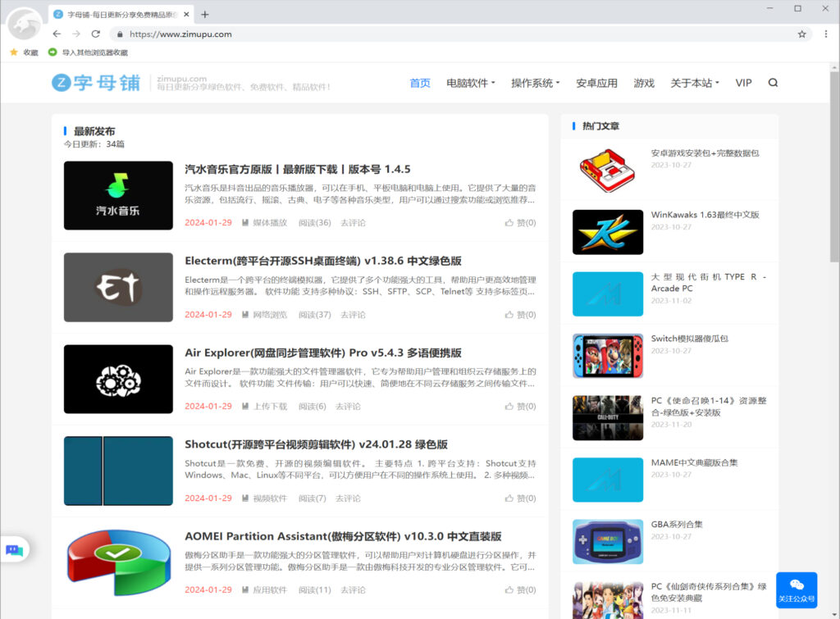Screen dimensions: 840x619
Task: Open hot article 安卓游戏安装包+完整数据包
Action: (x=705, y=153)
